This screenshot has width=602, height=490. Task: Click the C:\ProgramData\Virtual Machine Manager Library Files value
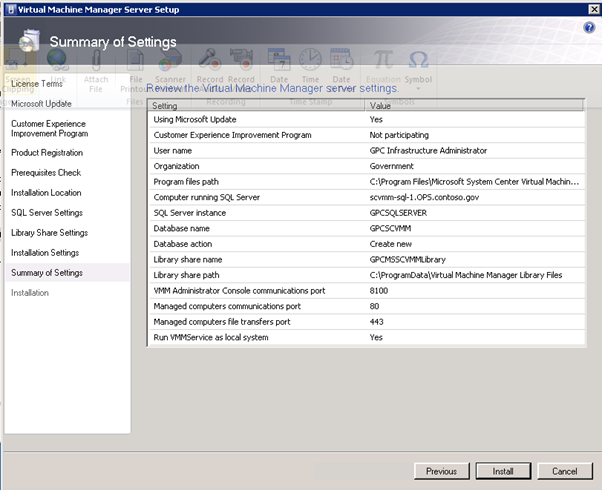coord(466,275)
